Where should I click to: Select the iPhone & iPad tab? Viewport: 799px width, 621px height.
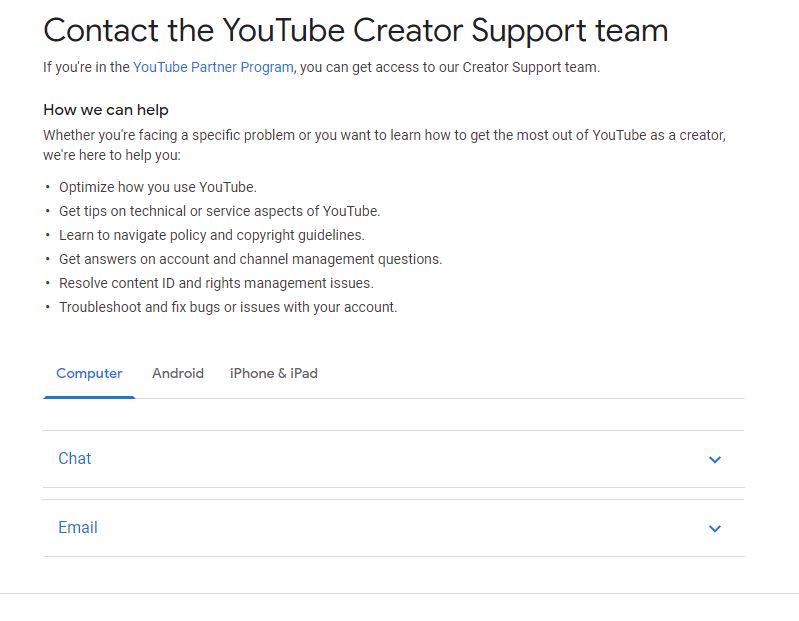(x=274, y=373)
